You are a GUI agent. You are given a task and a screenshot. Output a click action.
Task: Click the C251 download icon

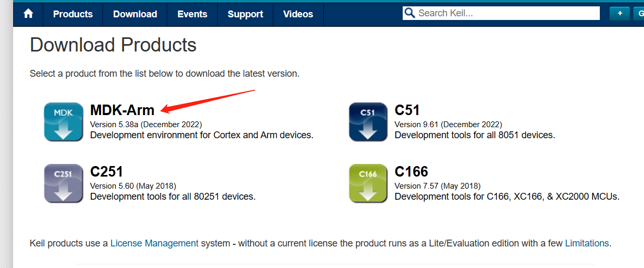(x=64, y=183)
